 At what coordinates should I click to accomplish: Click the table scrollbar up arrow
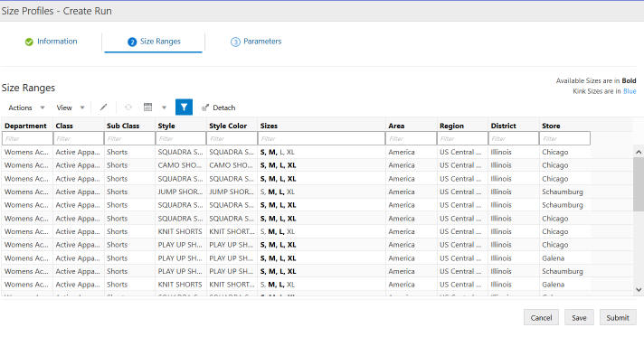[639, 152]
